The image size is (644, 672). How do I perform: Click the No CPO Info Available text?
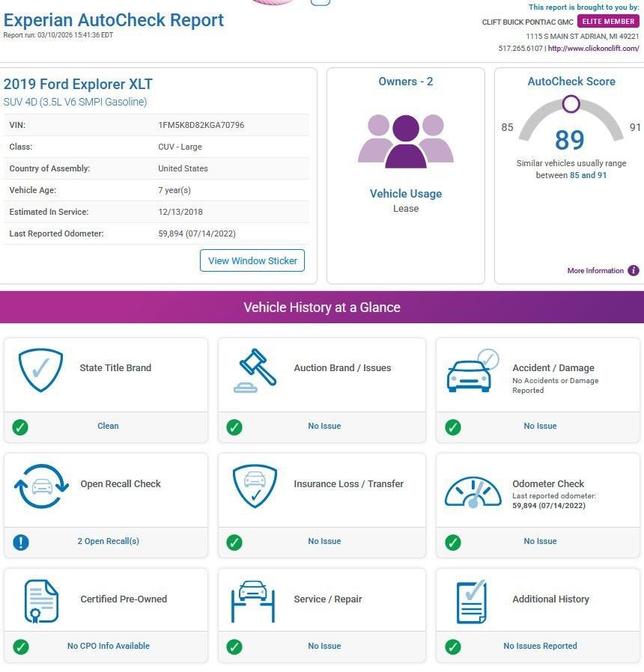coord(108,646)
